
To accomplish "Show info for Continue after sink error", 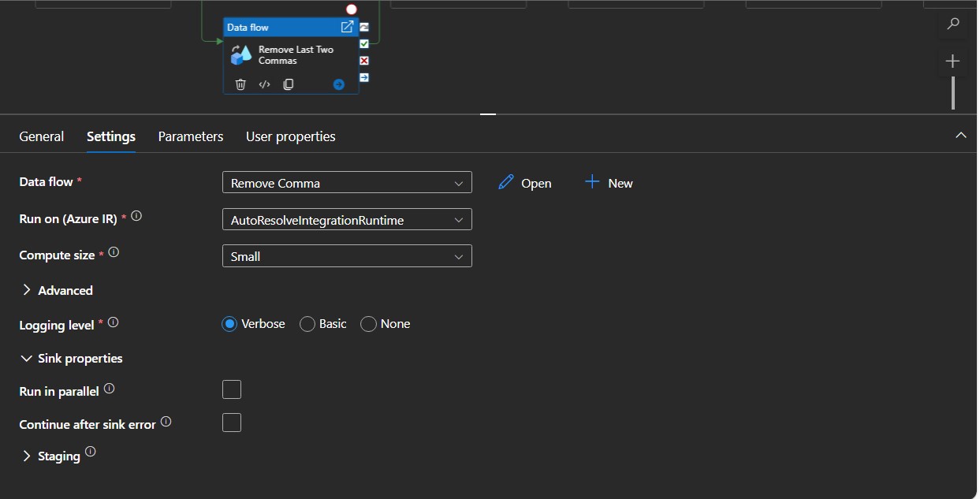I will click(166, 422).
